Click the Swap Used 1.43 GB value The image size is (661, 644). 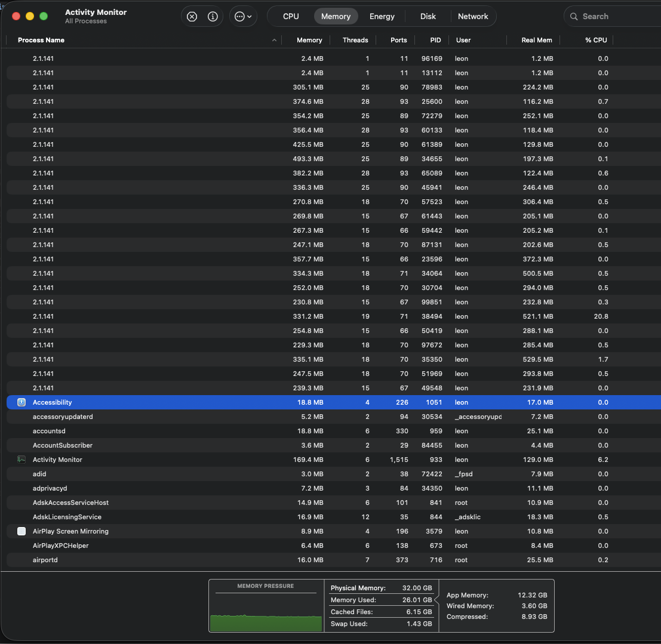[x=419, y=624]
